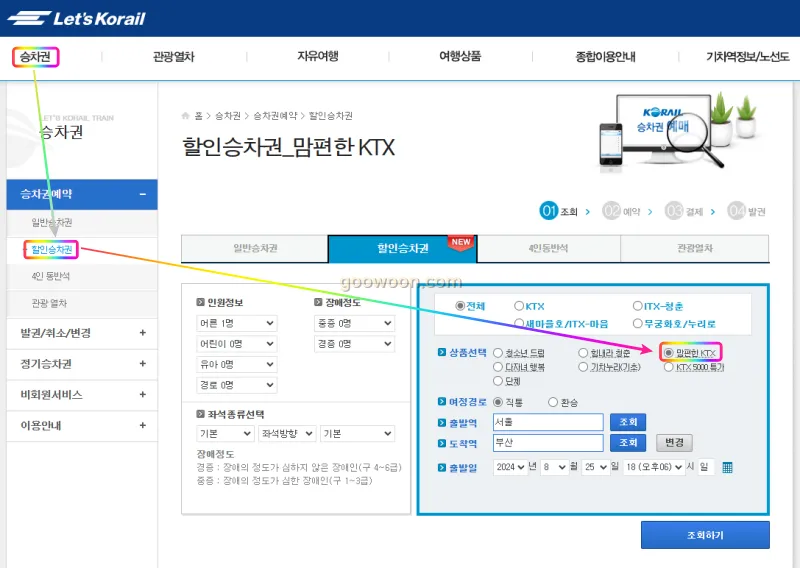Collapse the 승차권예약 sidebar section
Image resolution: width=800 pixels, height=568 pixels.
click(143, 194)
